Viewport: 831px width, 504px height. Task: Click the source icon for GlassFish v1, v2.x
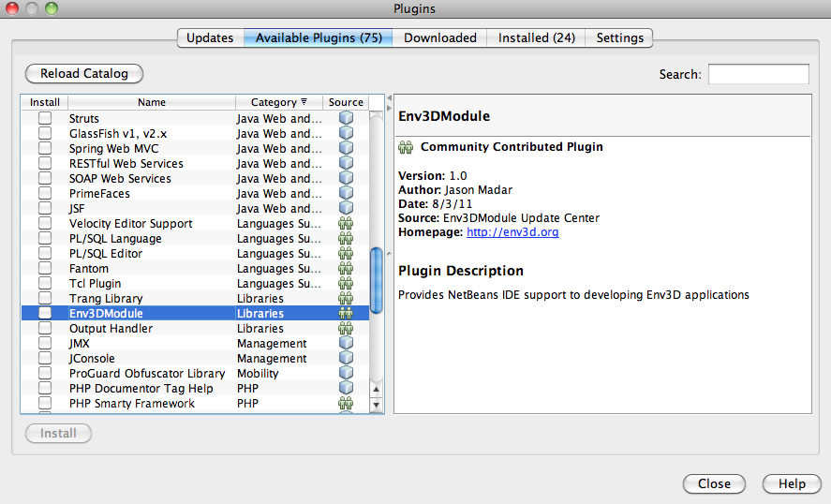346,132
